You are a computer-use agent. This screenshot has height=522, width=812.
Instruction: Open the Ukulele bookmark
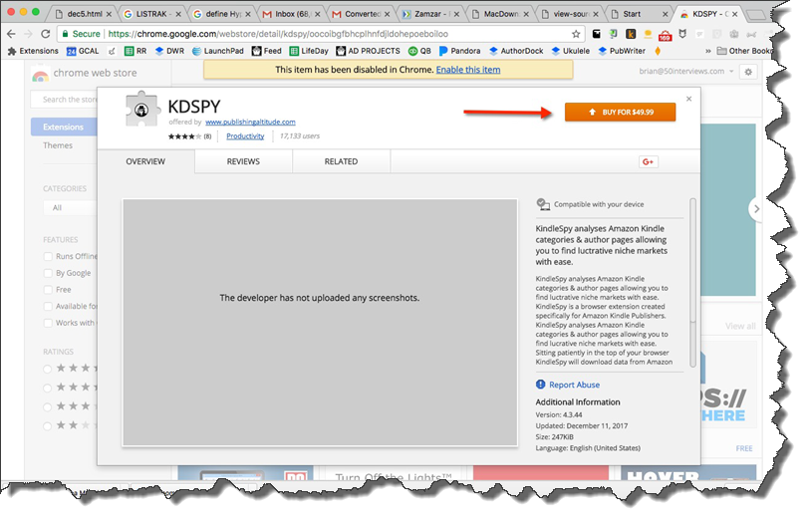pos(571,51)
